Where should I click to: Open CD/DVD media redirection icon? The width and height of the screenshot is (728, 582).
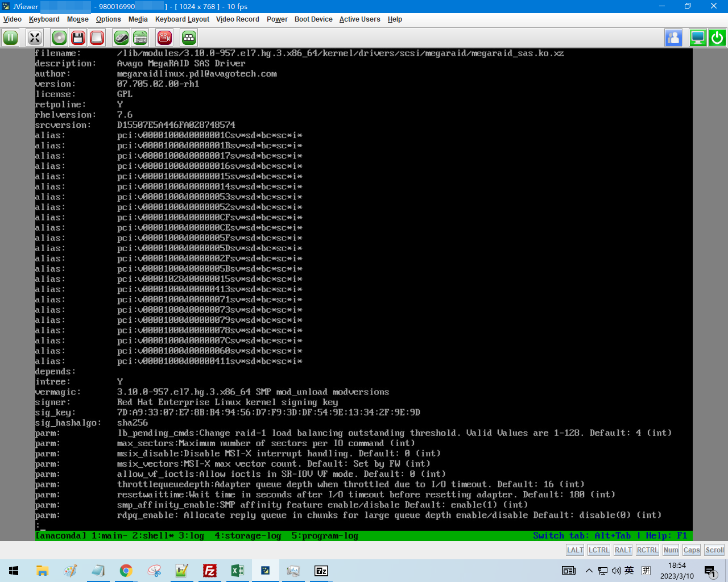click(59, 38)
